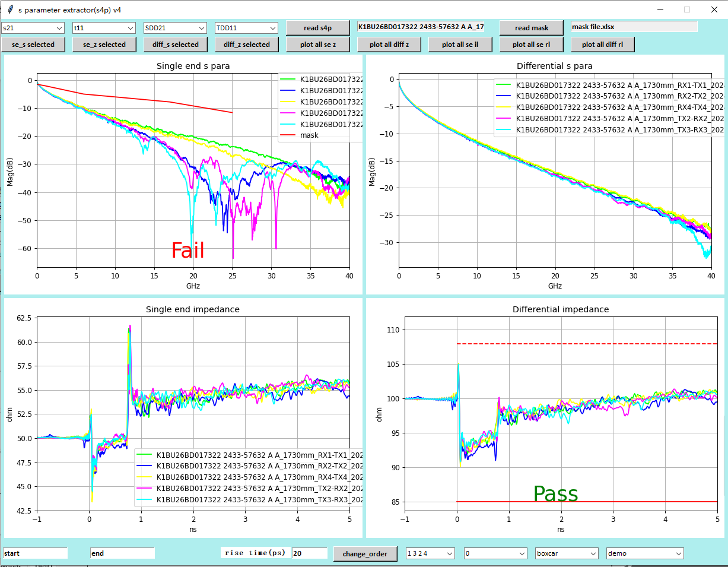
Task: Click the read mask button
Action: (531, 28)
